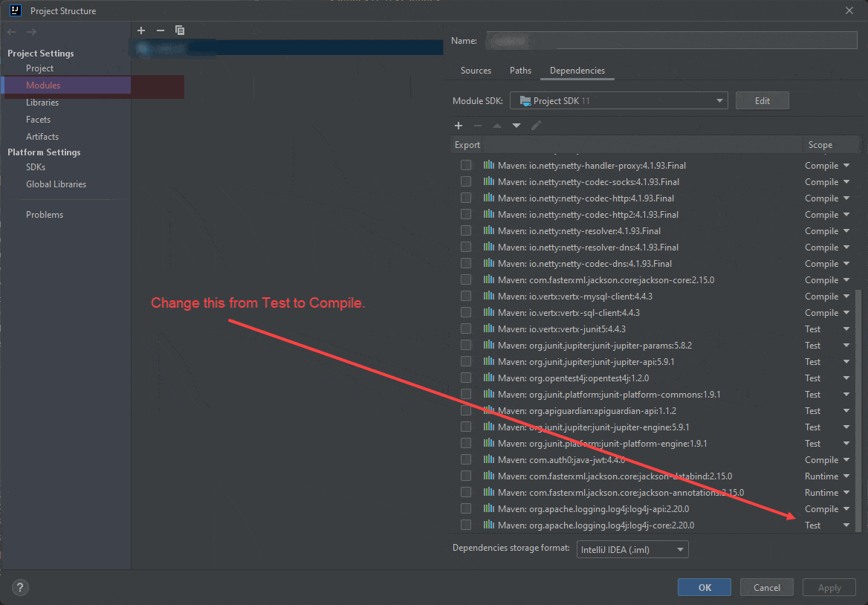The width and height of the screenshot is (868, 605).
Task: Click library icon for junit-jupiter-params
Action: (489, 345)
